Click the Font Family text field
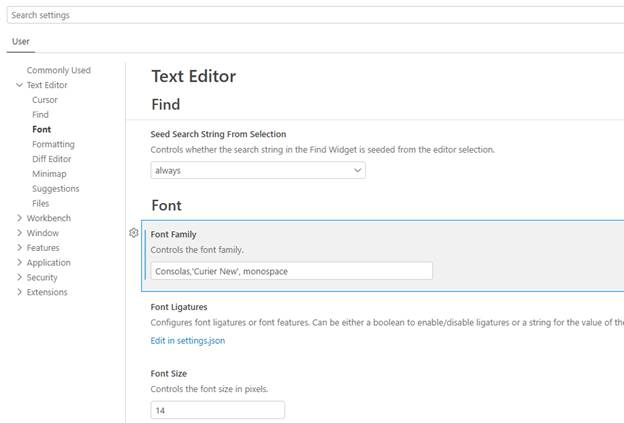This screenshot has width=624, height=423. pos(291,271)
